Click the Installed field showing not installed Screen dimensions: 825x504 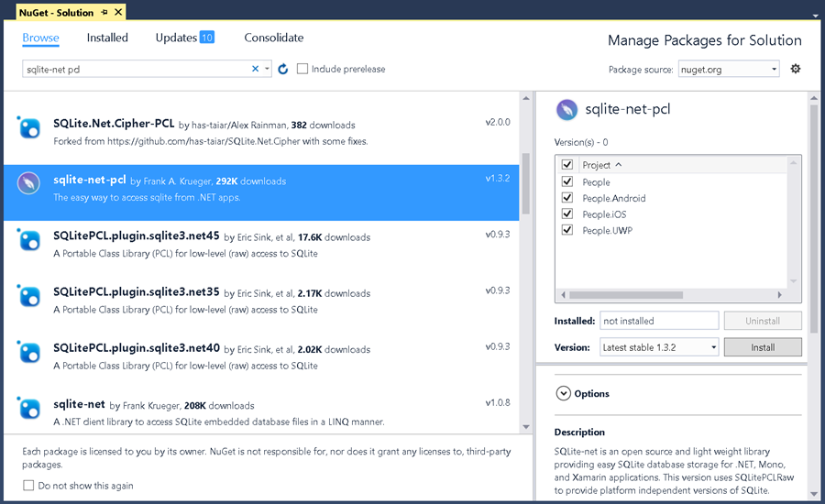pos(659,321)
